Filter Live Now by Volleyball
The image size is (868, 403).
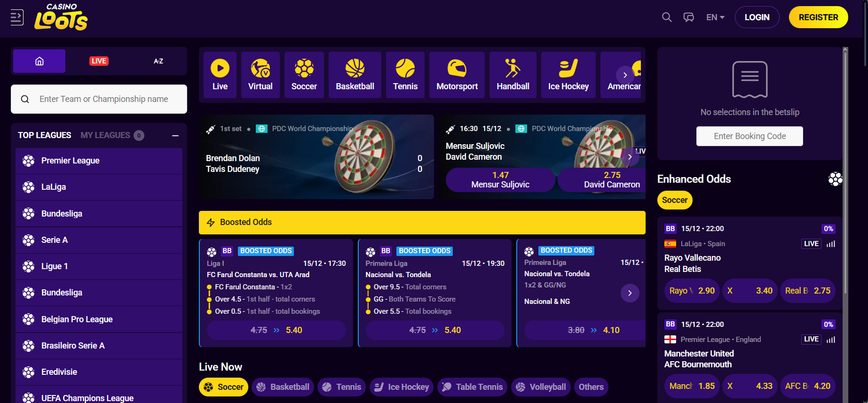click(x=541, y=387)
